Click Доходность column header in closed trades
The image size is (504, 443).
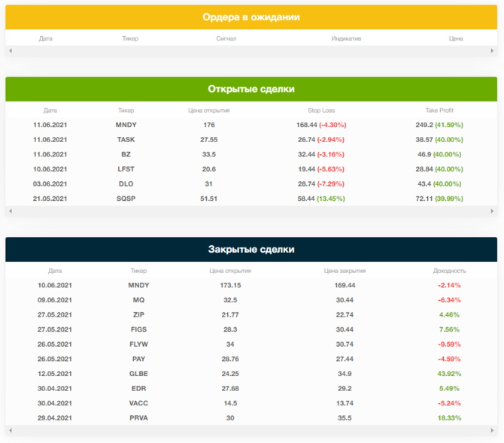[x=449, y=271]
